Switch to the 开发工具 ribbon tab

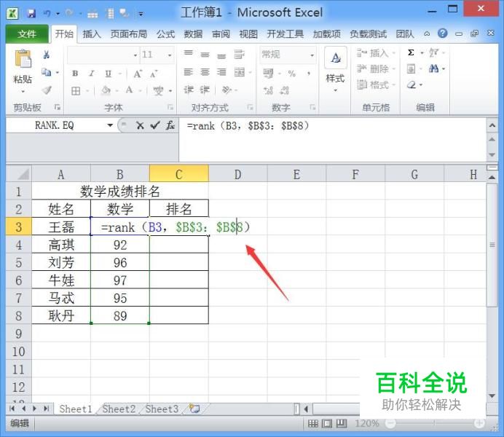pyautogui.click(x=285, y=34)
